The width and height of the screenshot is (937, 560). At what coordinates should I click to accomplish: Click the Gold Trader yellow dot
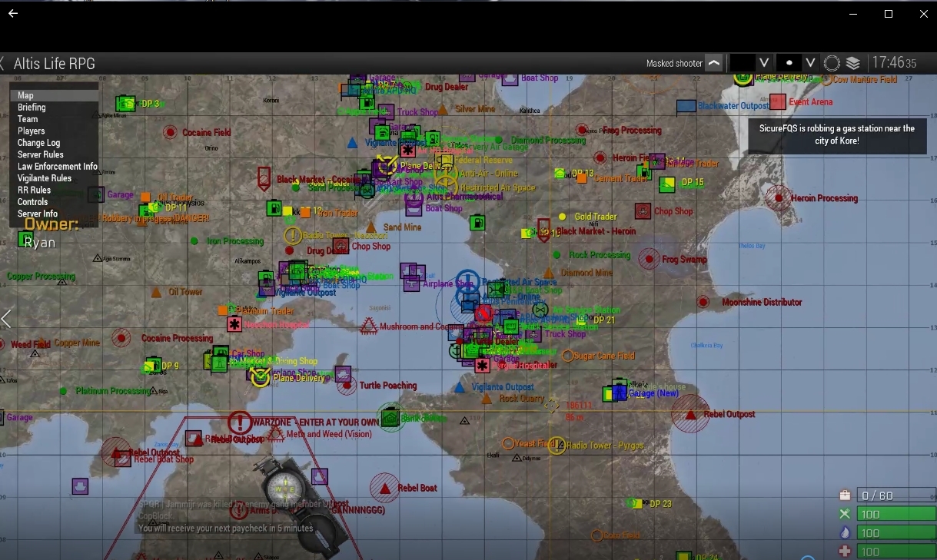coord(563,217)
